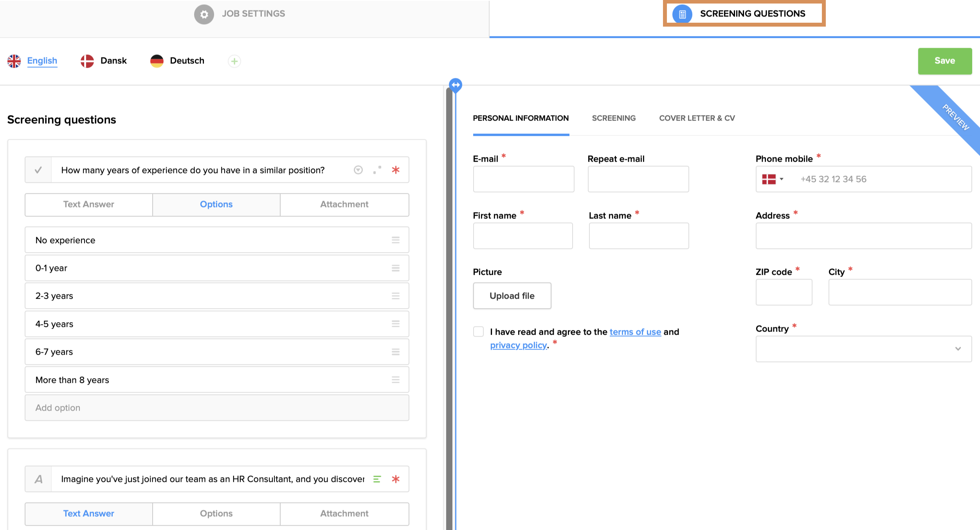Click green lines icon on HR Consultant question

(x=377, y=479)
